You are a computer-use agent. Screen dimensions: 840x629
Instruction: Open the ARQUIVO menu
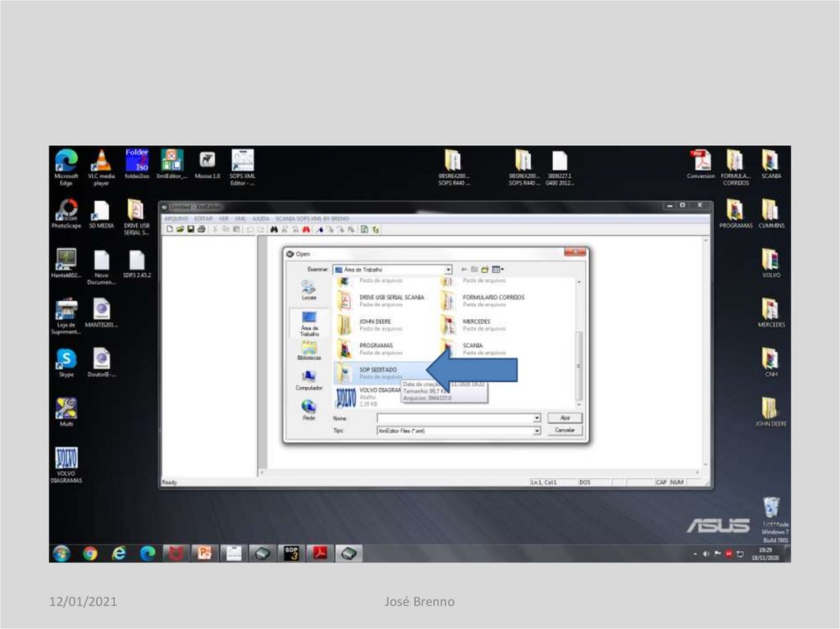coord(176,219)
